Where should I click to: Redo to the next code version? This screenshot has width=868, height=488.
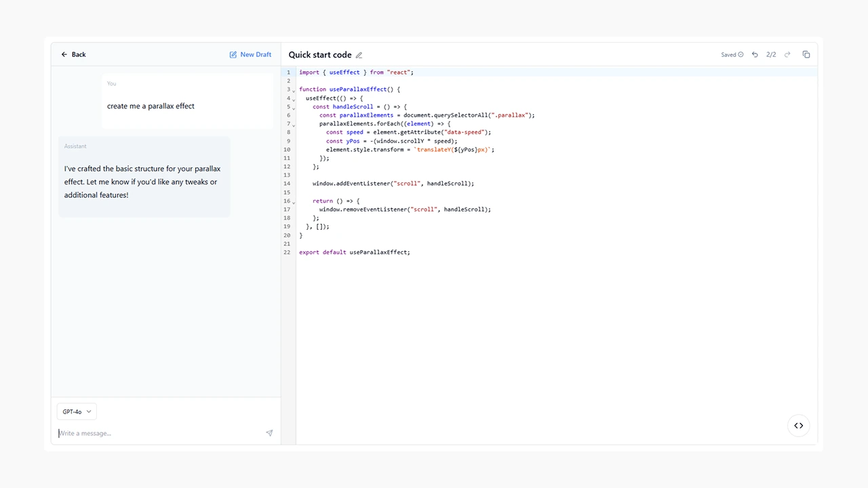click(787, 55)
